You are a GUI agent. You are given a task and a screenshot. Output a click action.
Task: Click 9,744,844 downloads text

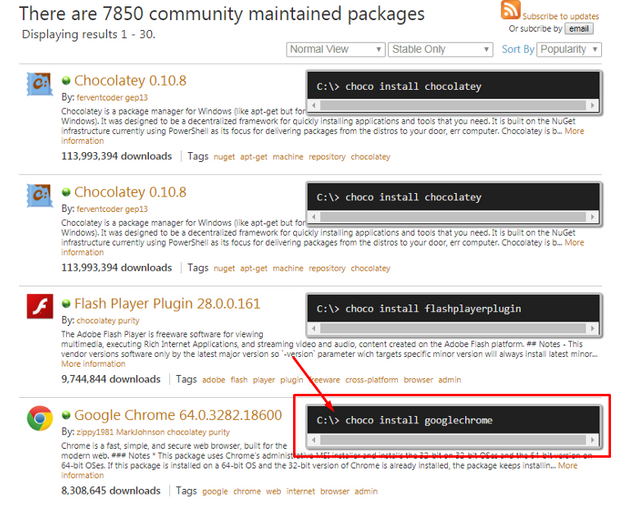point(111,379)
